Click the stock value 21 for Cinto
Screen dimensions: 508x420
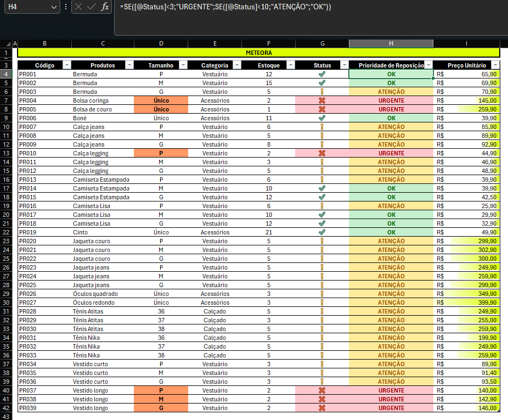pyautogui.click(x=269, y=232)
